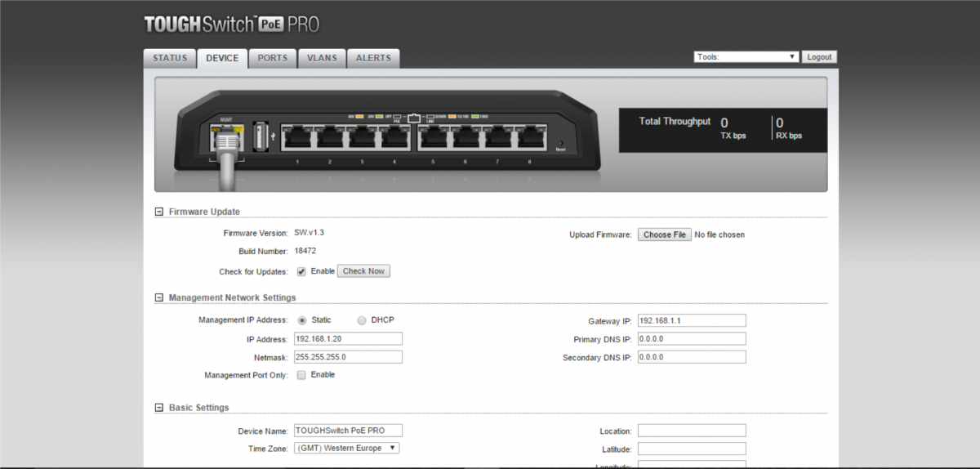The image size is (980, 469).
Task: Click Choose File for firmware upload
Action: 664,234
